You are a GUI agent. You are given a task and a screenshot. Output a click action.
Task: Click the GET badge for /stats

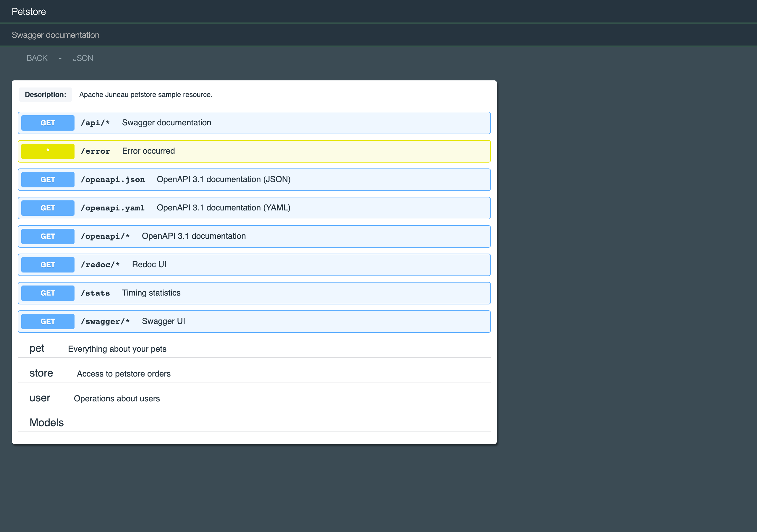[x=48, y=293]
